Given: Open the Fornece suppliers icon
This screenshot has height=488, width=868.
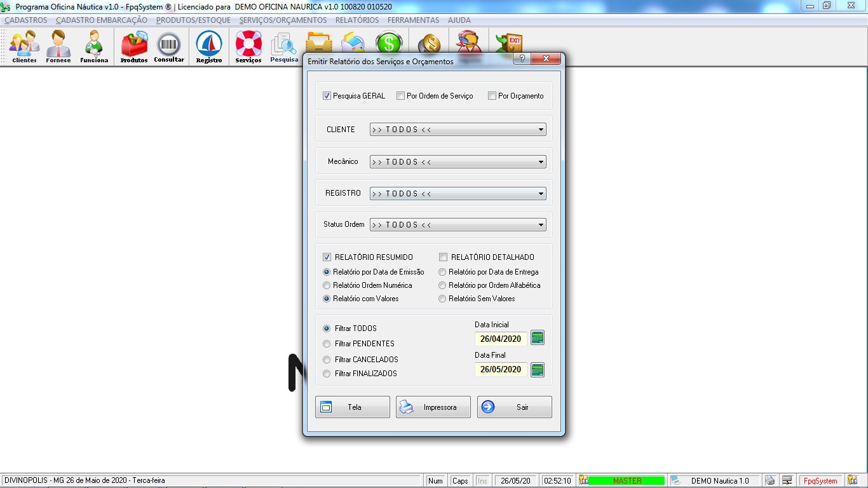Looking at the screenshot, I should (x=58, y=47).
